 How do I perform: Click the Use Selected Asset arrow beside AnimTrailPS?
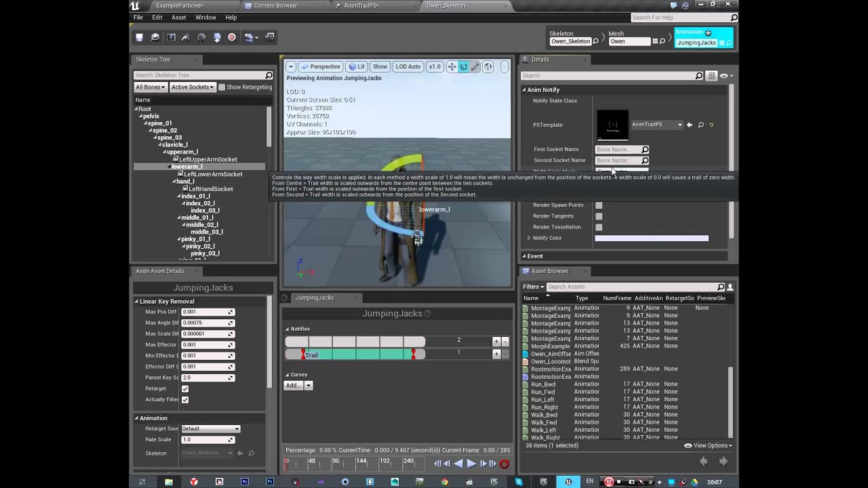pos(690,125)
